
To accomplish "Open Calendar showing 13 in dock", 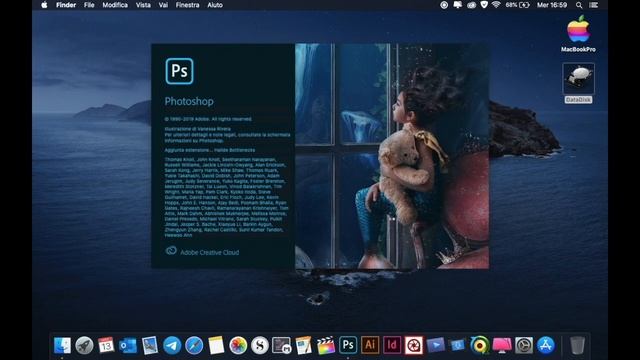I will click(x=106, y=346).
